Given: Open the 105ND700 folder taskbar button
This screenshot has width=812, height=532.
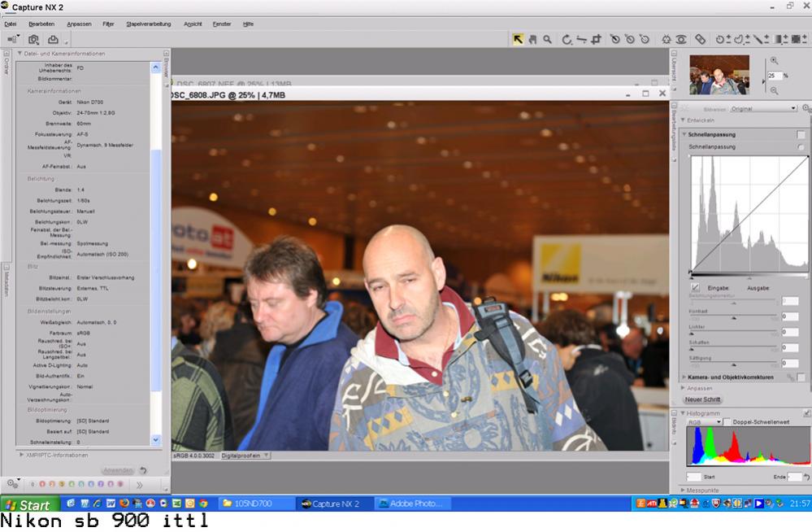Looking at the screenshot, I should coord(257,504).
